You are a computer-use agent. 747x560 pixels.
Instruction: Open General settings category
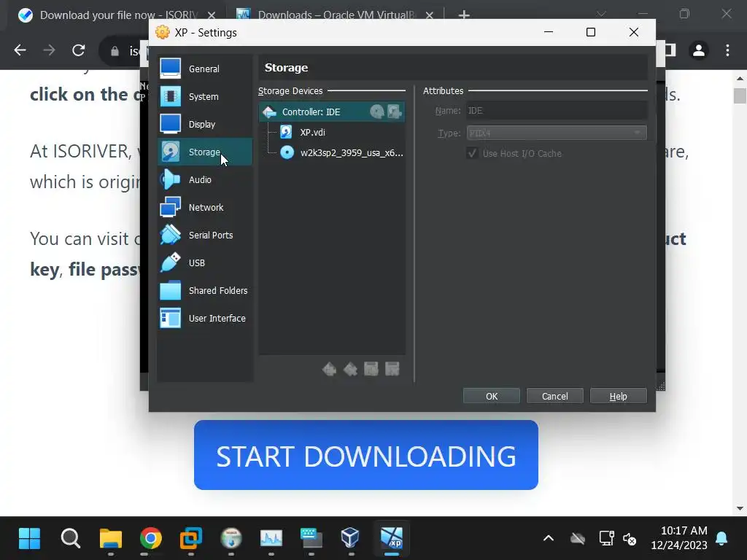(x=205, y=69)
